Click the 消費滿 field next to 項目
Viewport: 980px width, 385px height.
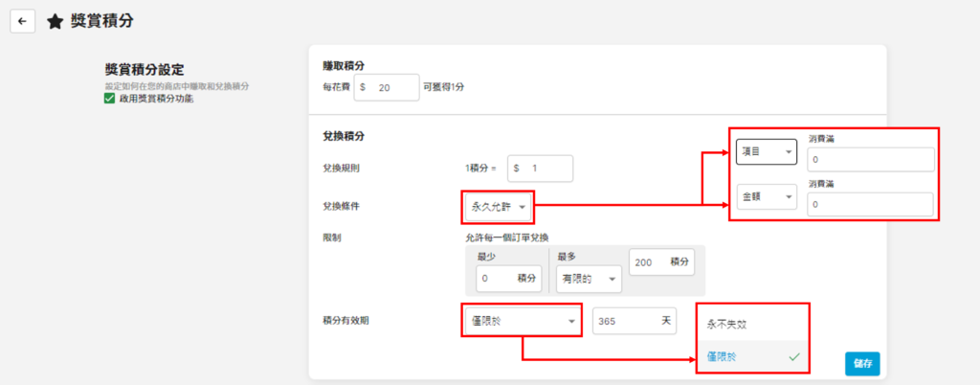pyautogui.click(x=869, y=161)
